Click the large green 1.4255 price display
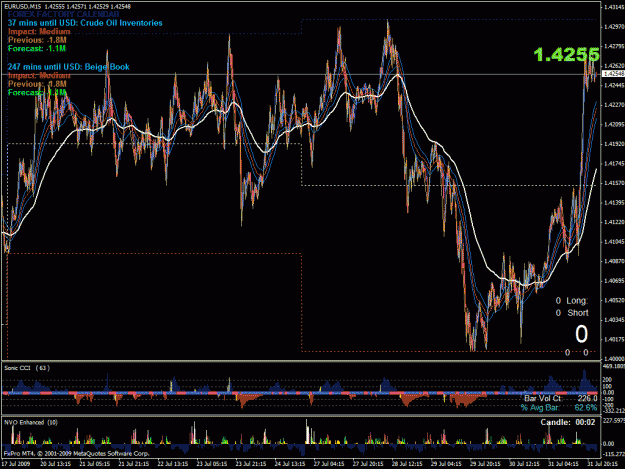This screenshot has width=625, height=469. (566, 55)
